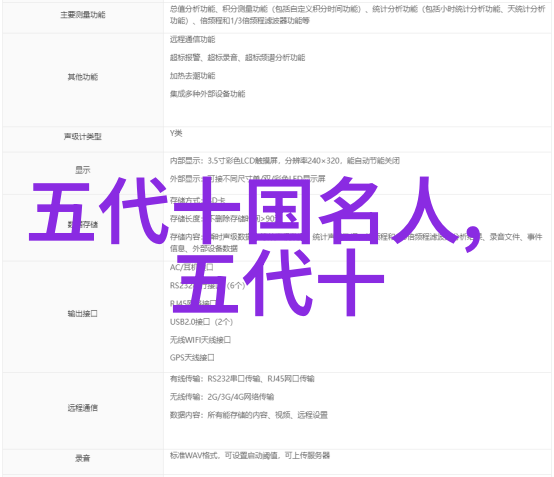The height and width of the screenshot is (477, 554).
Task: Select the 远程通信 row label
Action: pyautogui.click(x=83, y=408)
